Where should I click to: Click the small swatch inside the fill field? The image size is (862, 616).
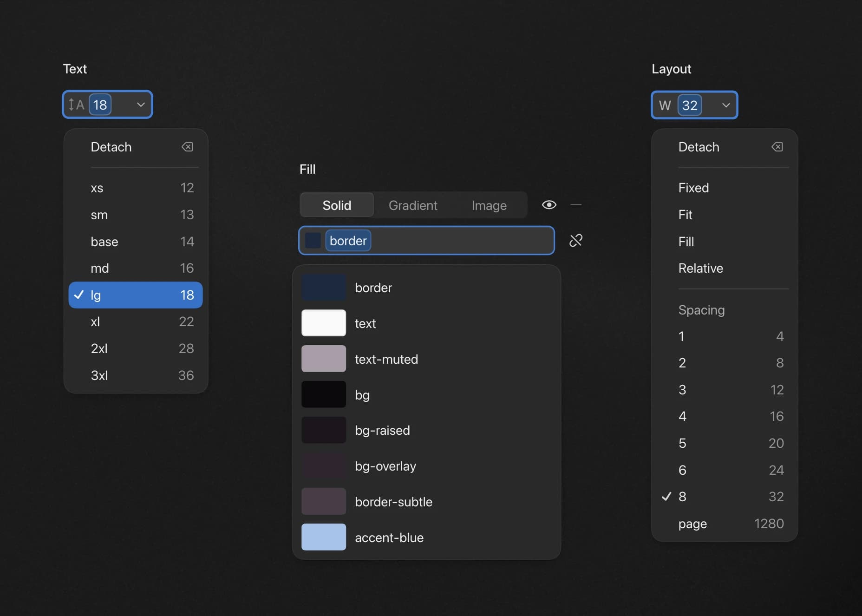[313, 241]
